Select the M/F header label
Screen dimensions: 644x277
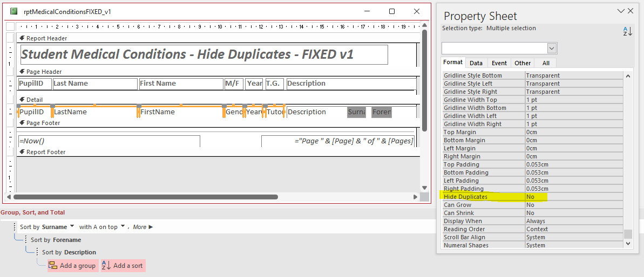pos(234,84)
